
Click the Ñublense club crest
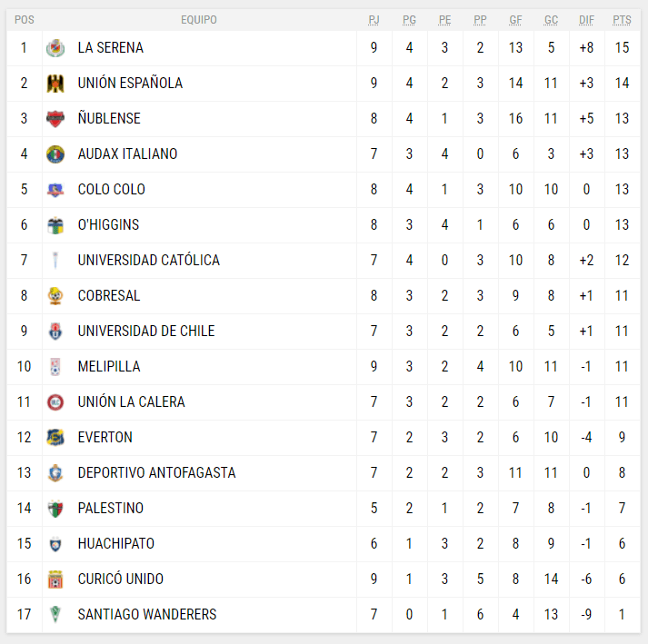(x=55, y=119)
